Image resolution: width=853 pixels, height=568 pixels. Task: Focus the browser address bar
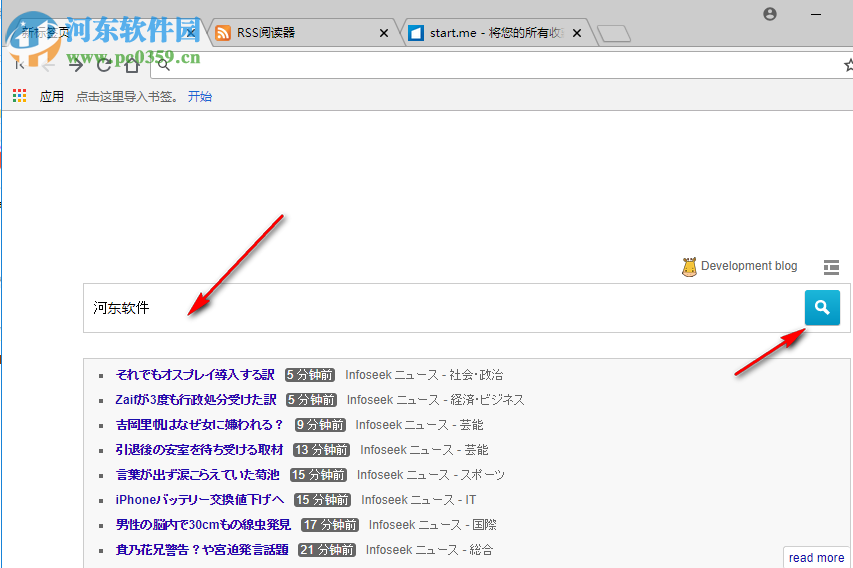click(500, 66)
